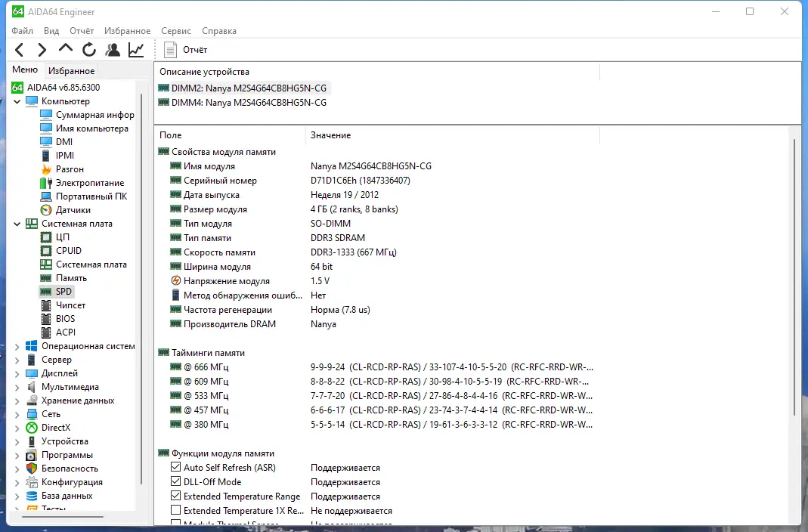The image size is (808, 532).
Task: Expand the Конфигурация node
Action: point(17,483)
